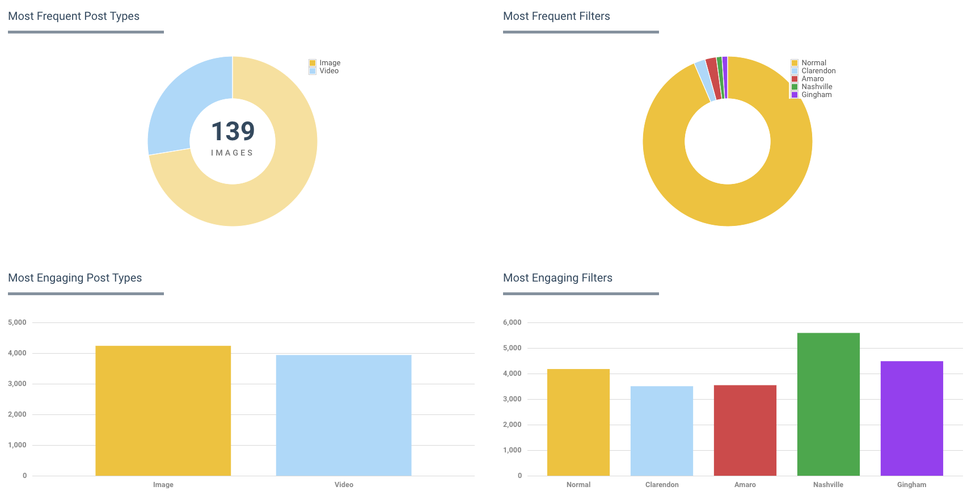The height and width of the screenshot is (499, 980).
Task: Click the Normal slice of filters donut
Action: pos(728,206)
